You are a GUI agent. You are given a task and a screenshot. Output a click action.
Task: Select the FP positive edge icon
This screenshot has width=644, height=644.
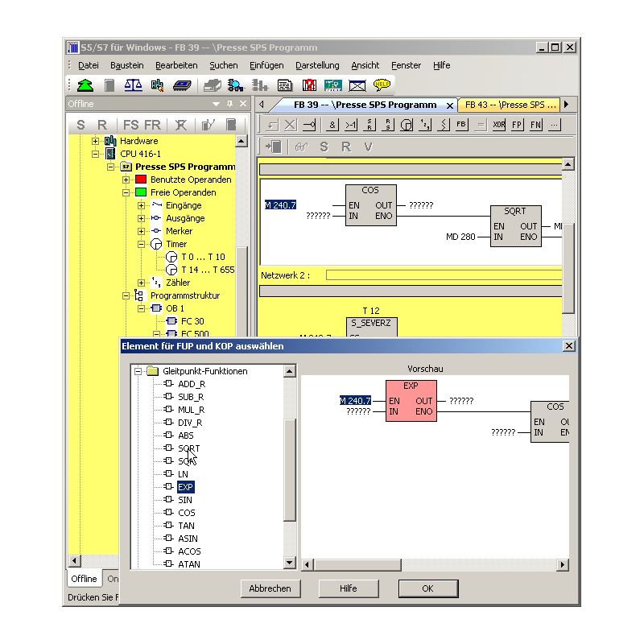coord(516,125)
